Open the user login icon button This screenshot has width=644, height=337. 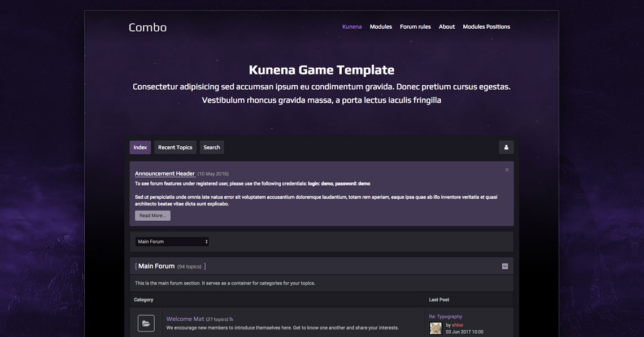click(x=506, y=147)
